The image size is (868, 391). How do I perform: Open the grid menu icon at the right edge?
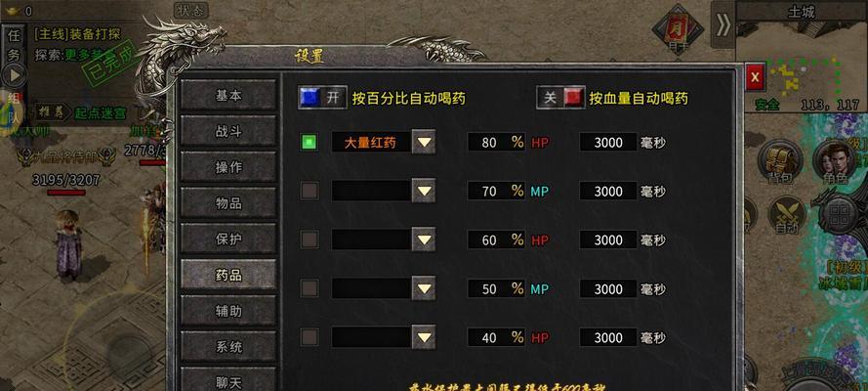point(838,213)
